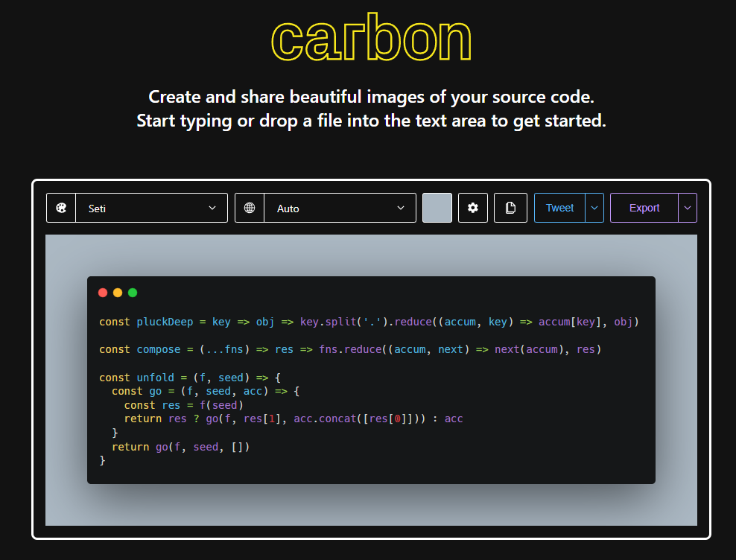Click the 'compose' function name in code

click(x=159, y=350)
